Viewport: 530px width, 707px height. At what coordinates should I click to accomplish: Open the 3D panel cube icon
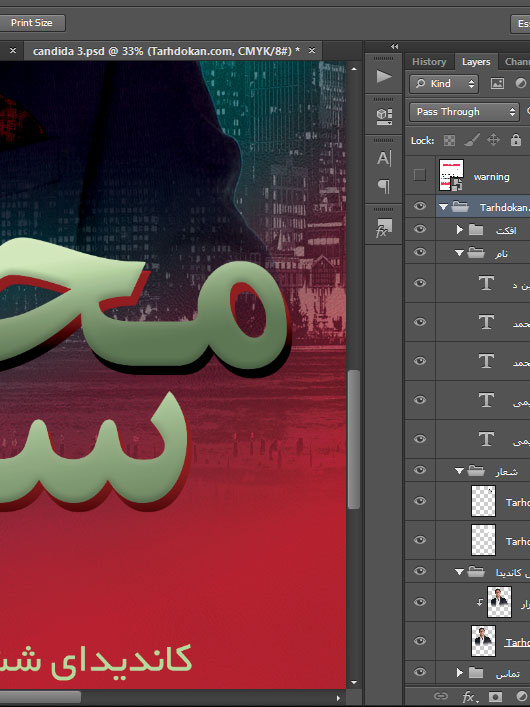pyautogui.click(x=384, y=116)
